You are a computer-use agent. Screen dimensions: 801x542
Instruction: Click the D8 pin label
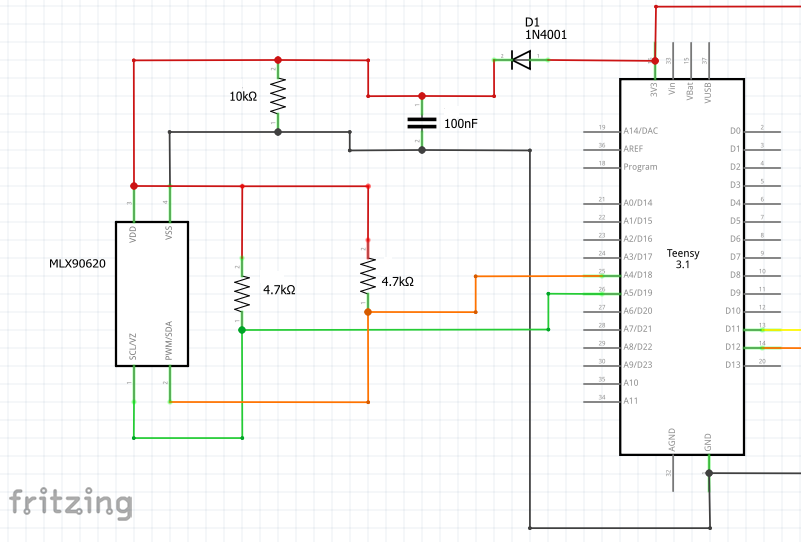point(735,275)
